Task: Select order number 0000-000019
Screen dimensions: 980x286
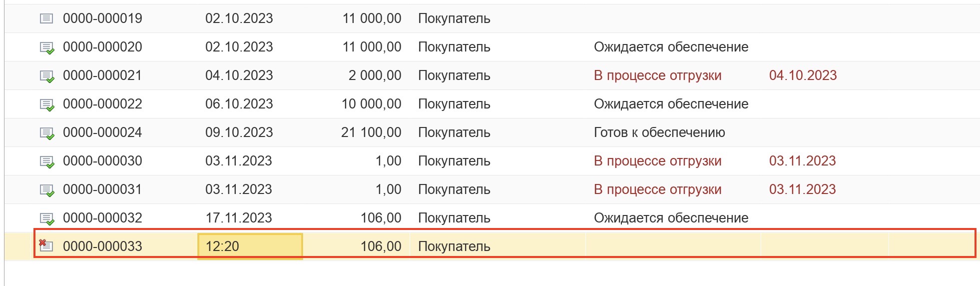Action: [102, 18]
